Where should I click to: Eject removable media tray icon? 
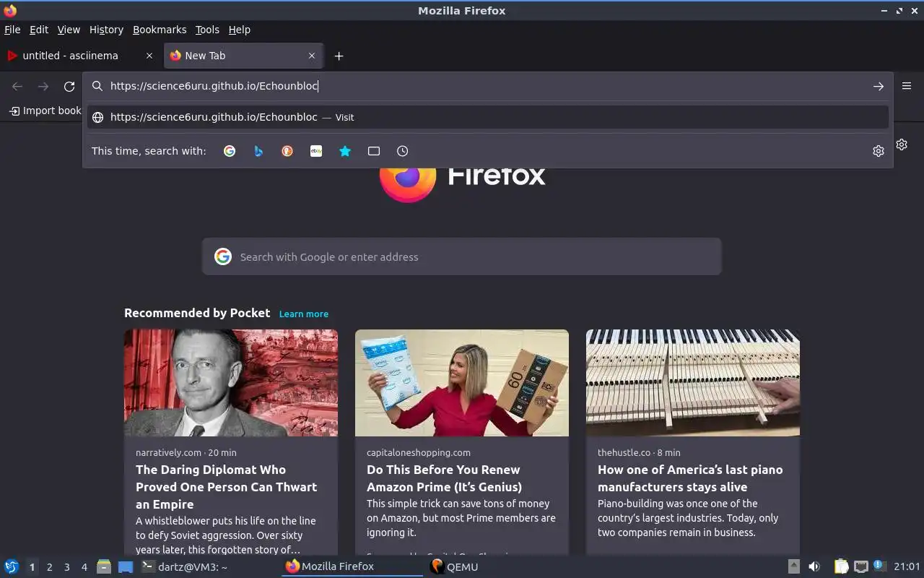coord(793,566)
